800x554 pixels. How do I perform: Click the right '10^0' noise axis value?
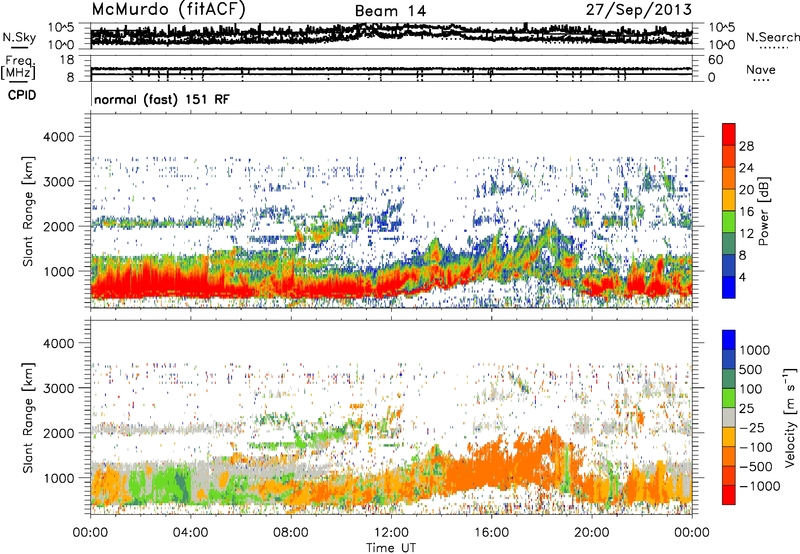(x=721, y=45)
